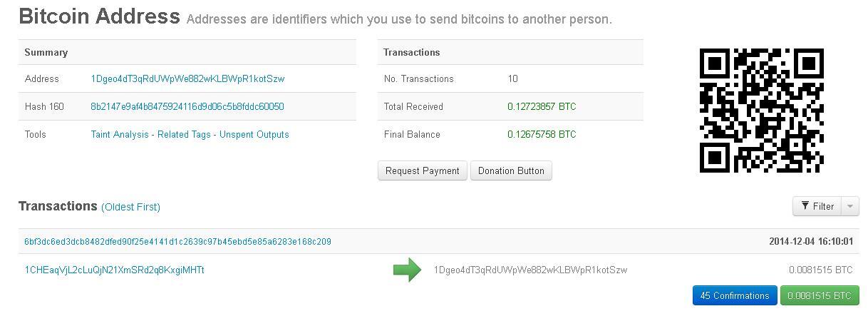
Task: Click the Donation Button
Action: (x=511, y=170)
